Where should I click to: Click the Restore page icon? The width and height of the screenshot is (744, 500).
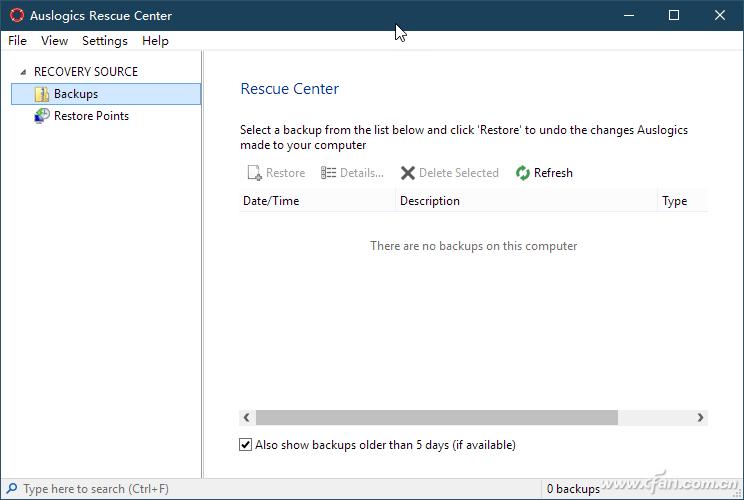(x=255, y=173)
